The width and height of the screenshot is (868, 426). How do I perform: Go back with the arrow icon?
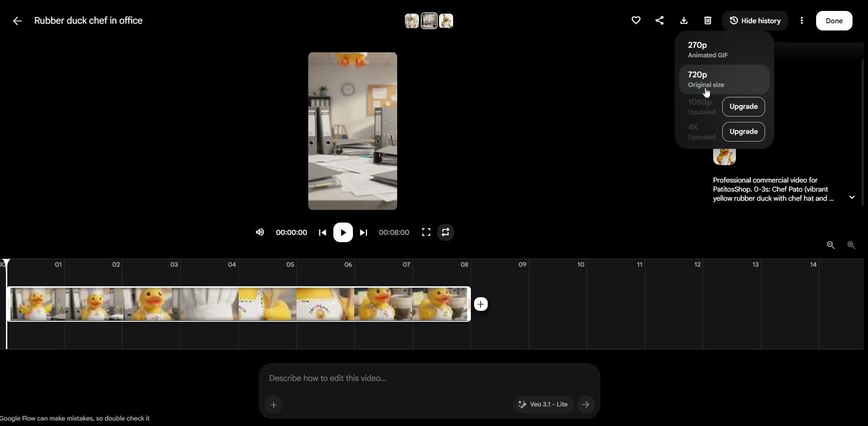click(x=17, y=21)
